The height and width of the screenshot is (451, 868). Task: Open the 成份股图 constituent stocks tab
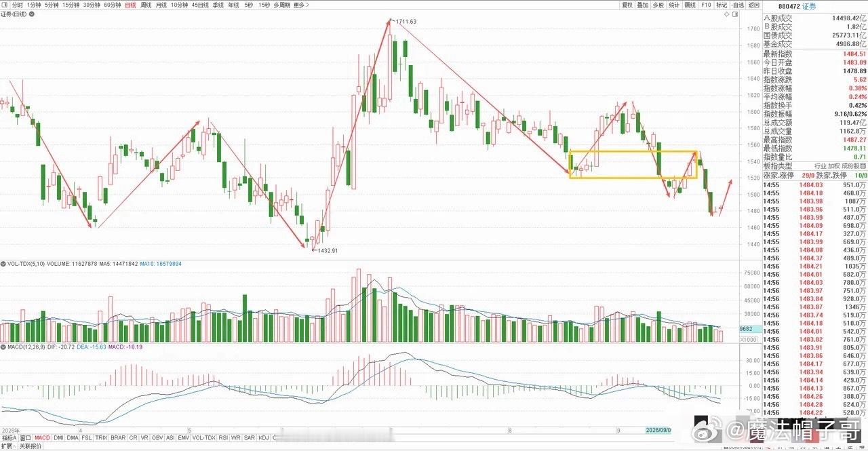click(x=855, y=165)
